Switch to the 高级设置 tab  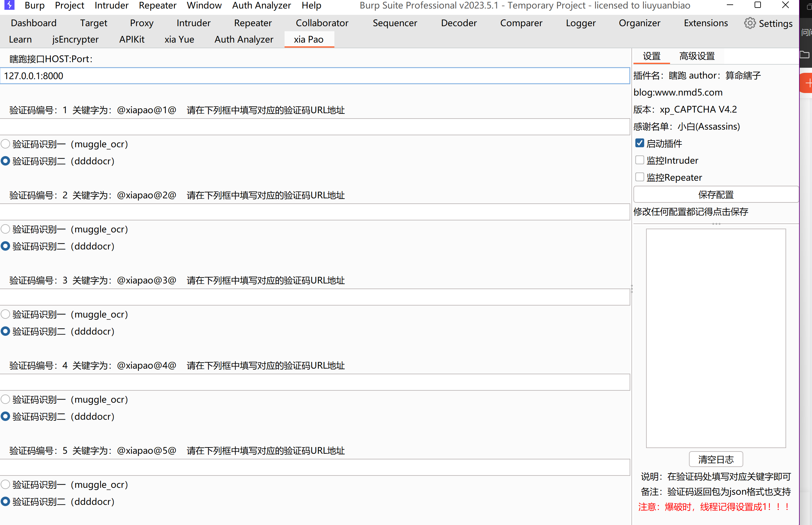pyautogui.click(x=697, y=56)
